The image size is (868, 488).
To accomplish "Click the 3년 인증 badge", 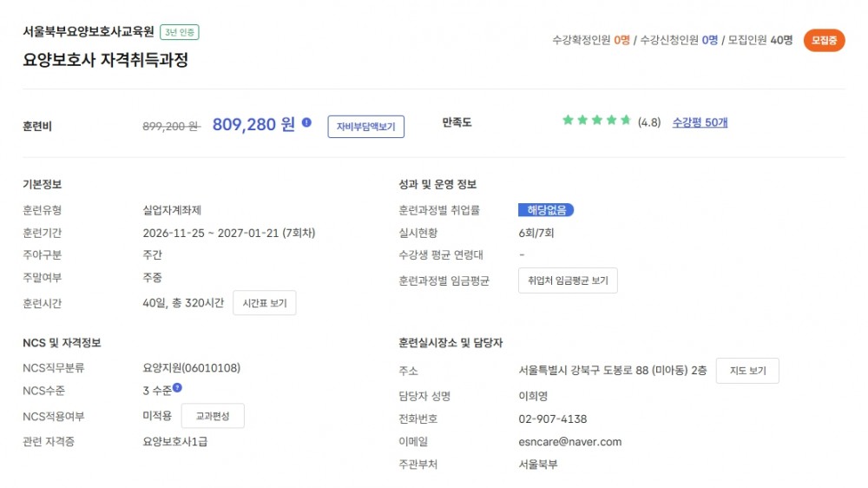I will coord(180,32).
